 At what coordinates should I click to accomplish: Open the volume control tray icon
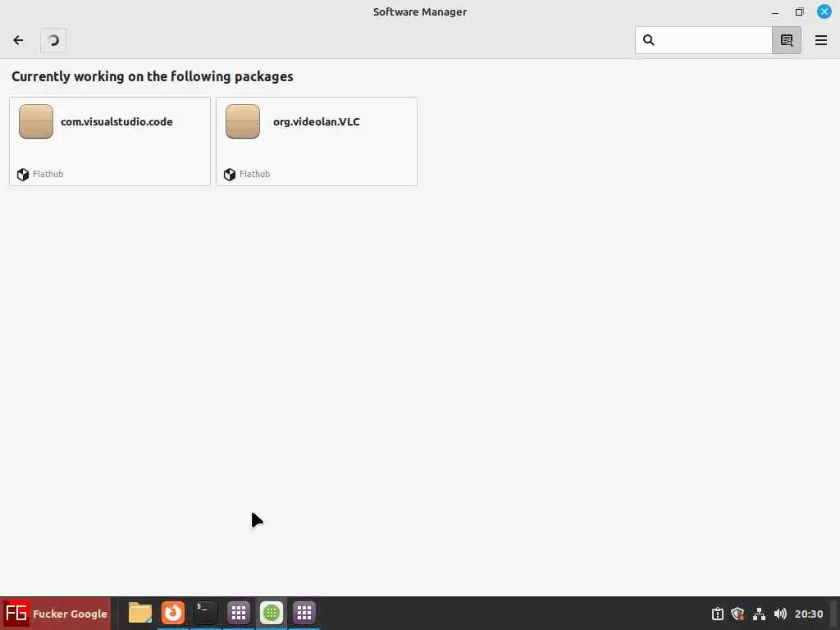point(780,614)
